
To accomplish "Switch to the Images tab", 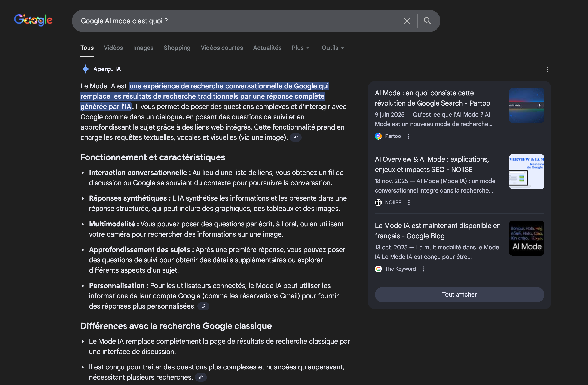I will coord(143,48).
